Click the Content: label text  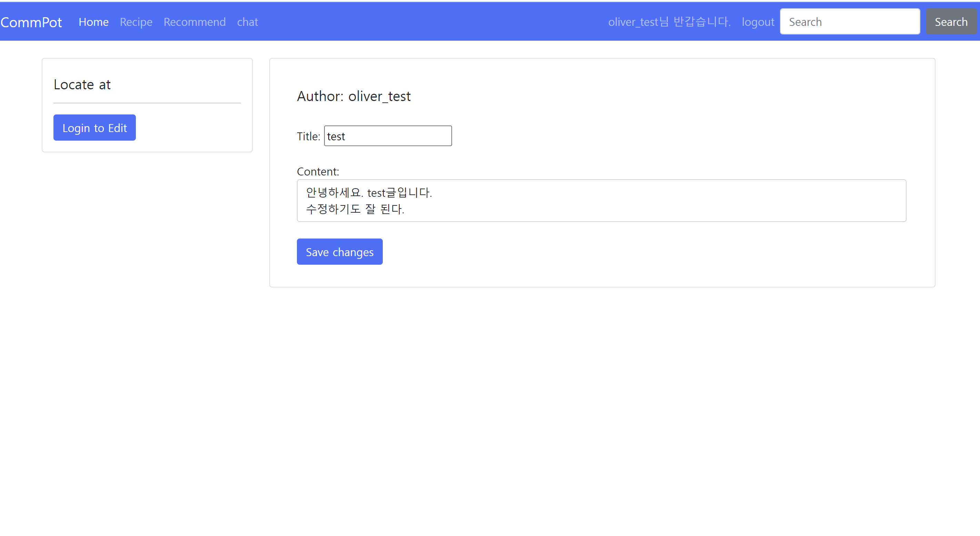pos(318,172)
